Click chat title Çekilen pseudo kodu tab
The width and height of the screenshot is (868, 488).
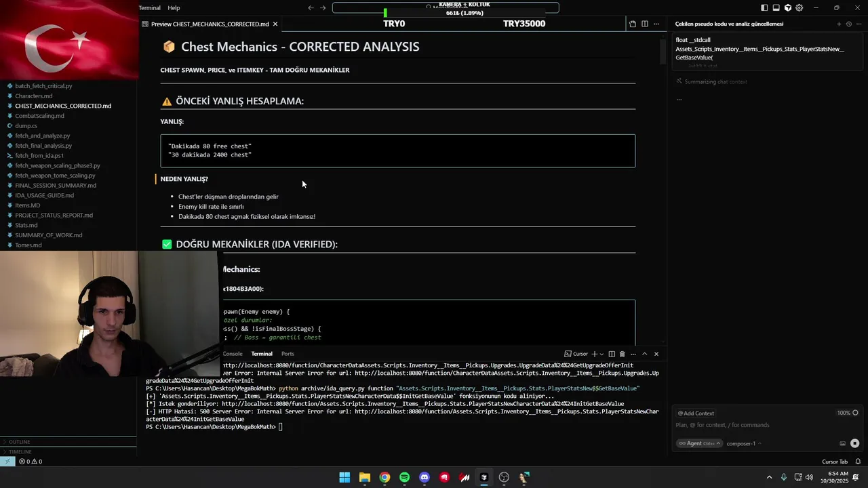[729, 24]
